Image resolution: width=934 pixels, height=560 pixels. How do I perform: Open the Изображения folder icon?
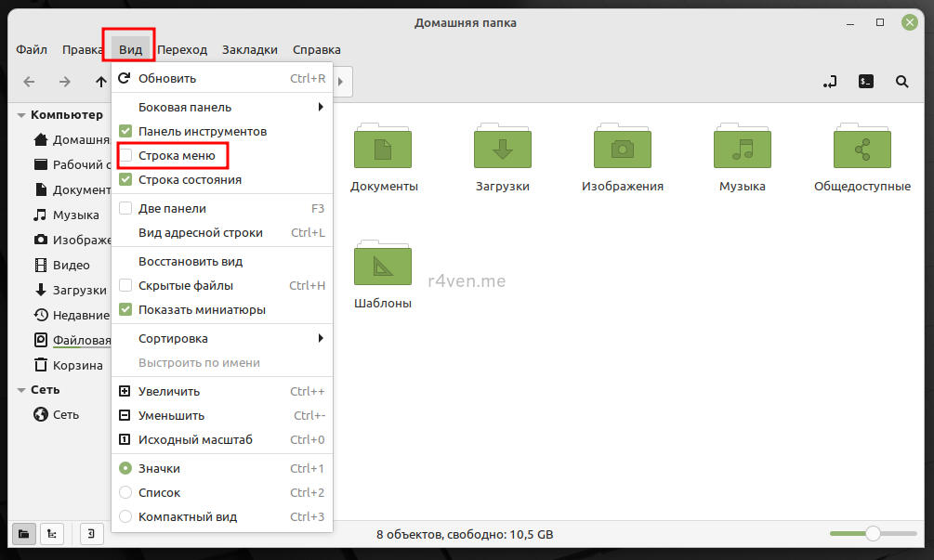[x=622, y=148]
